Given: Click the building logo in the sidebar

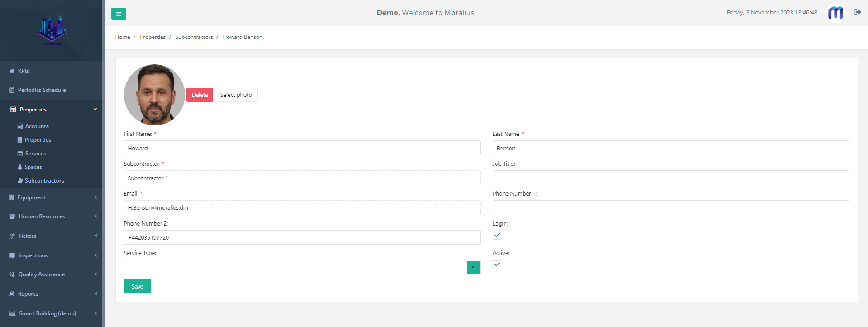Looking at the screenshot, I should coord(52,30).
